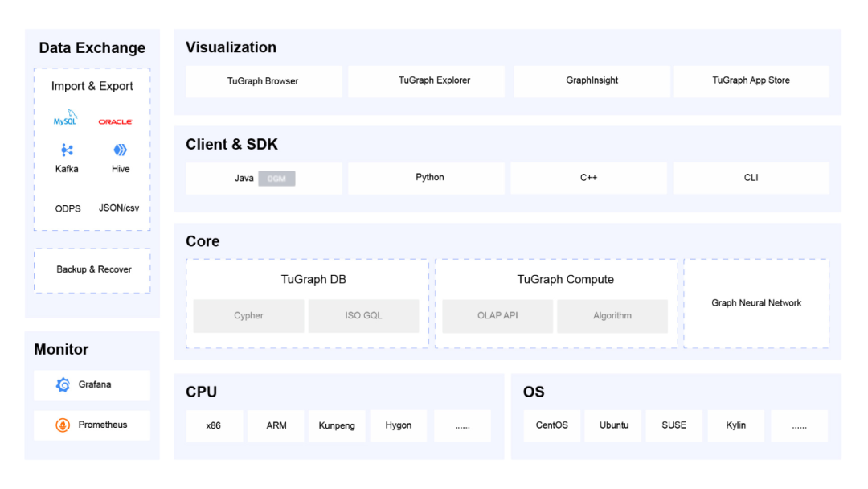868x489 pixels.
Task: Select the x86 CPU box
Action: (215, 426)
